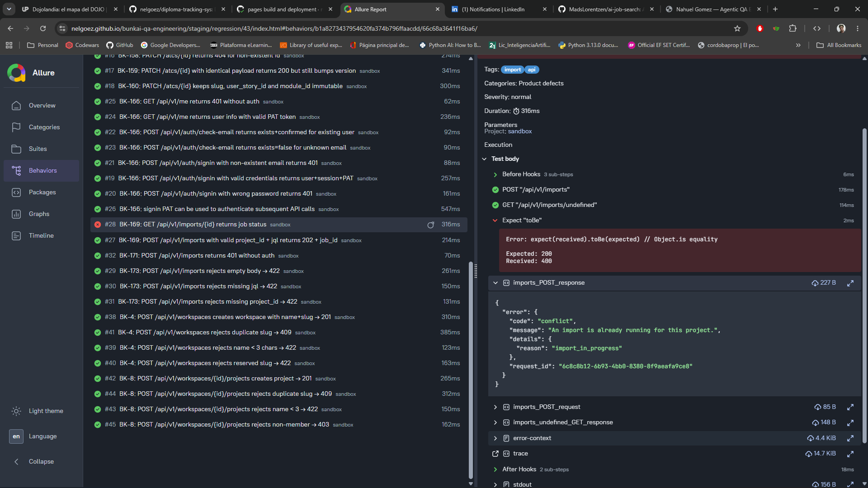The image size is (868, 488).
Task: Download the error-context attachment (4.4 KiB)
Action: tap(821, 438)
